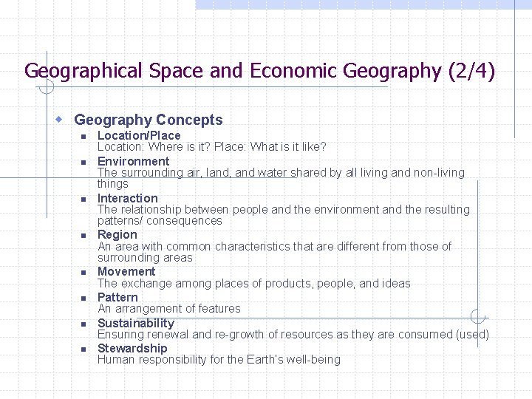This screenshot has width=532, height=399.
Task: Select the 'Environment' bullet heading
Action: pos(133,161)
